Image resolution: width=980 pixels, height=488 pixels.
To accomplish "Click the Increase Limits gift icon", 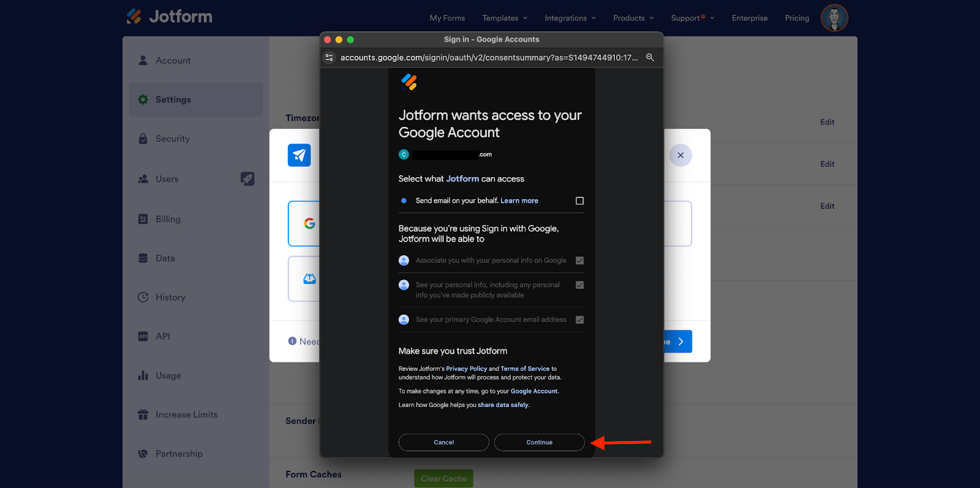I will click(x=143, y=414).
